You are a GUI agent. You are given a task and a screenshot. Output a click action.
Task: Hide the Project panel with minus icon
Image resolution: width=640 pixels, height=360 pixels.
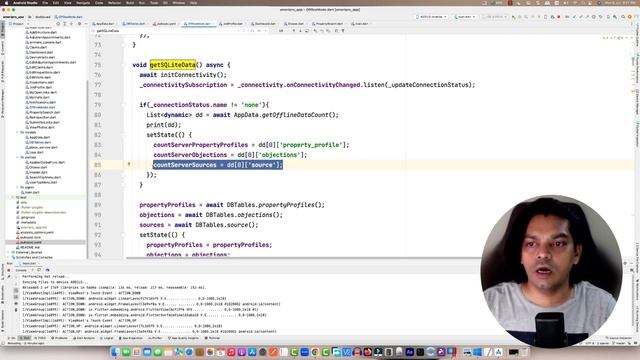86,24
